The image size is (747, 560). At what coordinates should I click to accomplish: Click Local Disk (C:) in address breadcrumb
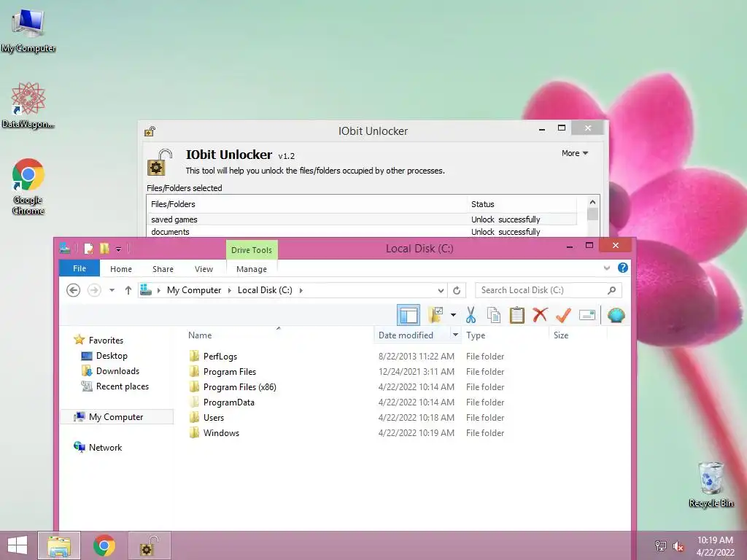click(x=265, y=290)
